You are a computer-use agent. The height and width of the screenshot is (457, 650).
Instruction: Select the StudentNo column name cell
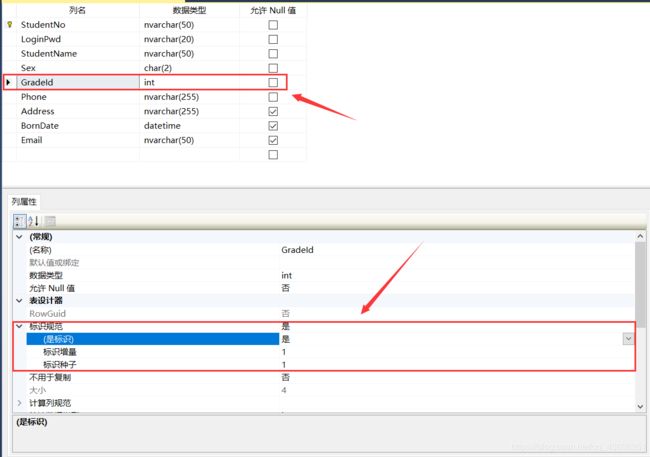pos(78,25)
